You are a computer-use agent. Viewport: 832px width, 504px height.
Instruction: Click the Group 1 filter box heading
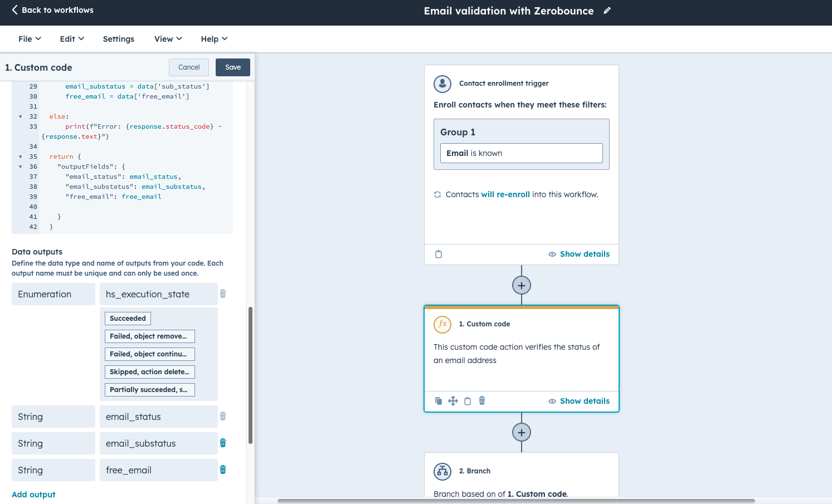[458, 132]
